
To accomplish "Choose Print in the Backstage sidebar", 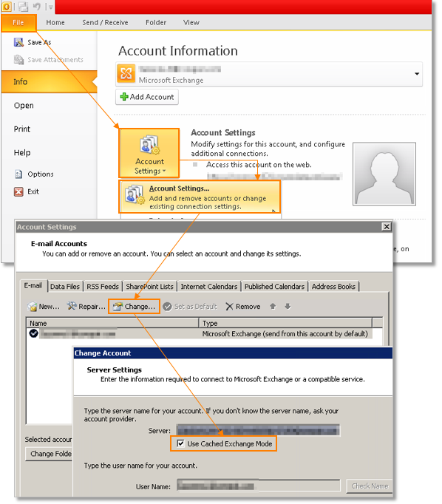I will pos(22,129).
